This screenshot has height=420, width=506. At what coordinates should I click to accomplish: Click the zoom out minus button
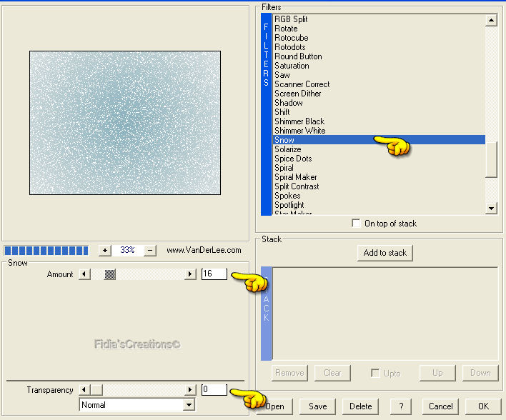tap(150, 251)
